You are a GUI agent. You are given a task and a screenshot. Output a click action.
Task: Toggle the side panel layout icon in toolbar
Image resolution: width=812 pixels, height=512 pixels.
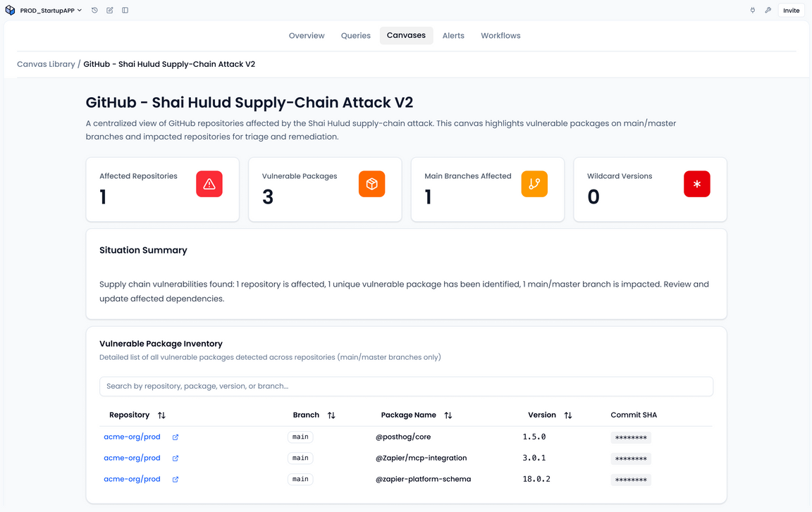[x=125, y=10]
